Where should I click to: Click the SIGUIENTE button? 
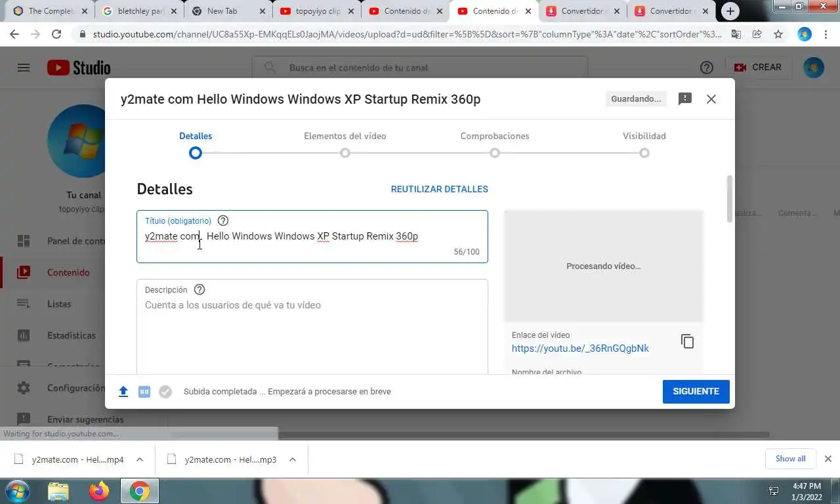click(696, 391)
